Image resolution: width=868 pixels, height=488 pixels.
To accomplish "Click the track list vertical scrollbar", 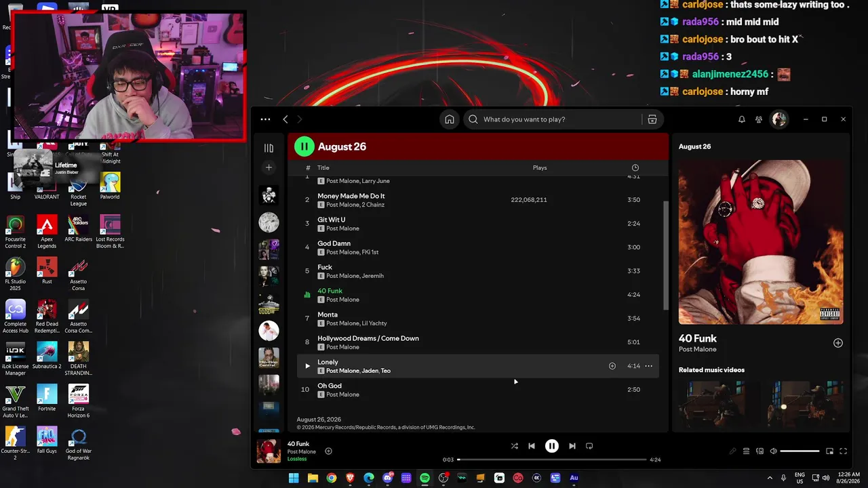I will pyautogui.click(x=665, y=256).
